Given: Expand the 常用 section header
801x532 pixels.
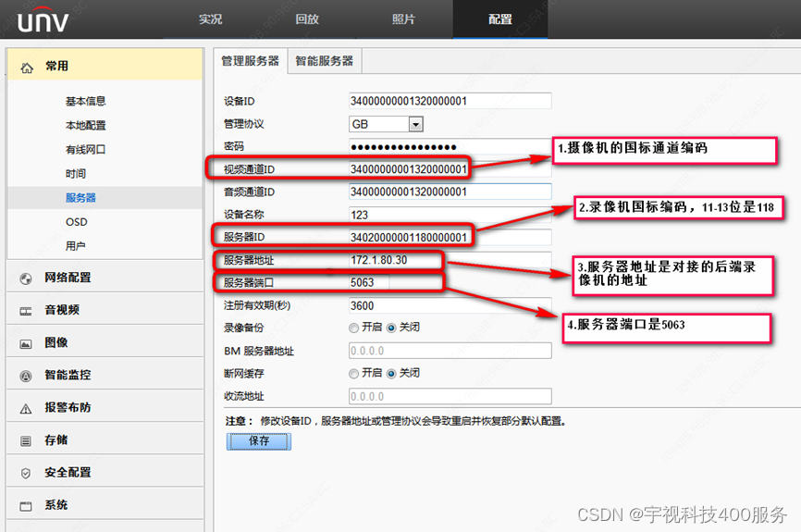Looking at the screenshot, I should click(x=105, y=65).
